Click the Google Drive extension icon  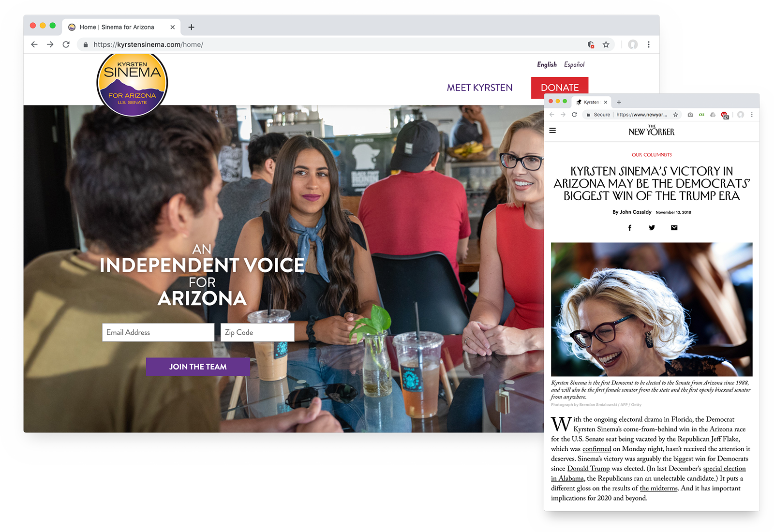[713, 115]
